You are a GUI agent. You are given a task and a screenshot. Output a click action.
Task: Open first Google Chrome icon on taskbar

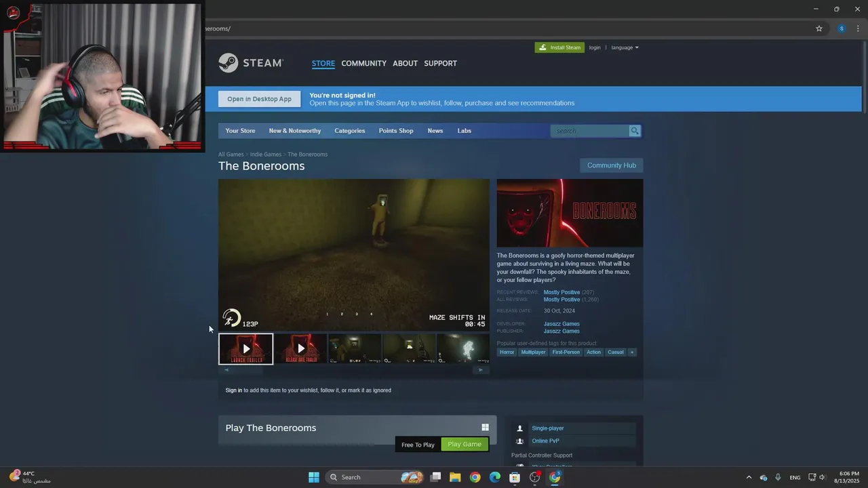475,477
